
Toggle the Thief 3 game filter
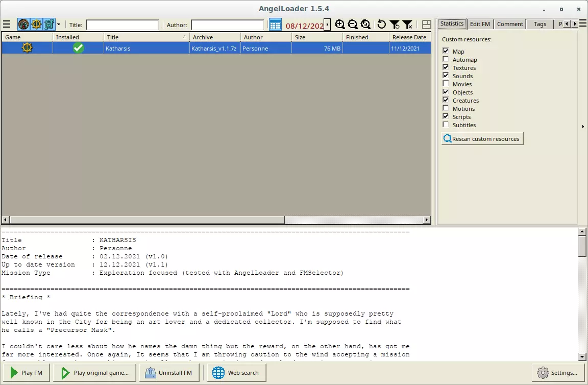[49, 25]
